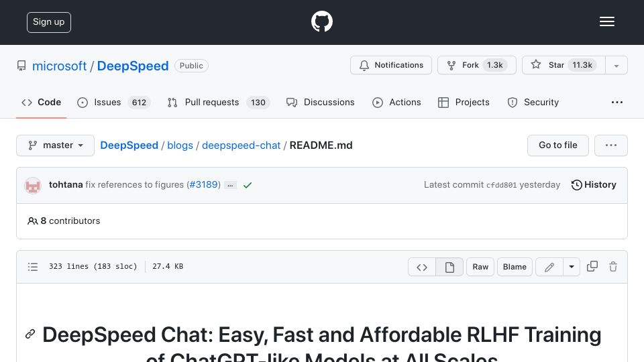
Task: Open the Actions tab
Action: coord(396,102)
